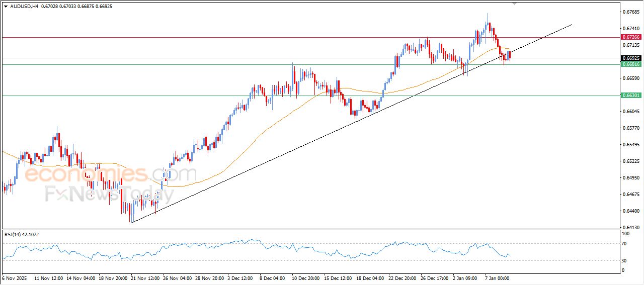Select the black ascending trendline's upper end

[x=571, y=24]
